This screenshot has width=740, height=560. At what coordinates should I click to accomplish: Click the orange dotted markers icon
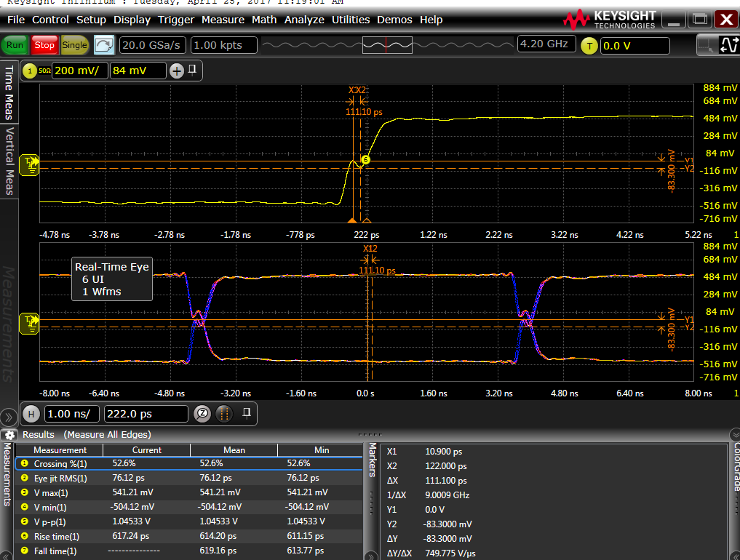point(225,414)
